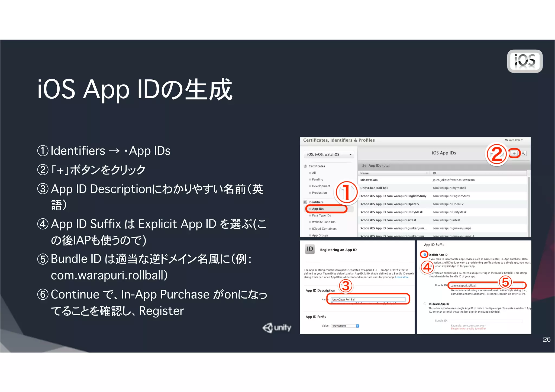555x392 pixels.
Task: Click the Certificates section seal icon
Action: pyautogui.click(x=305, y=166)
